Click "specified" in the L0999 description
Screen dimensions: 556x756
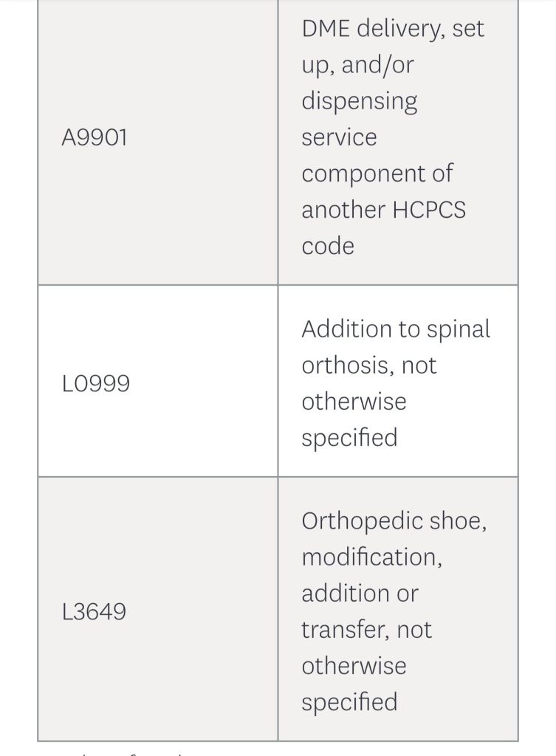pyautogui.click(x=349, y=438)
